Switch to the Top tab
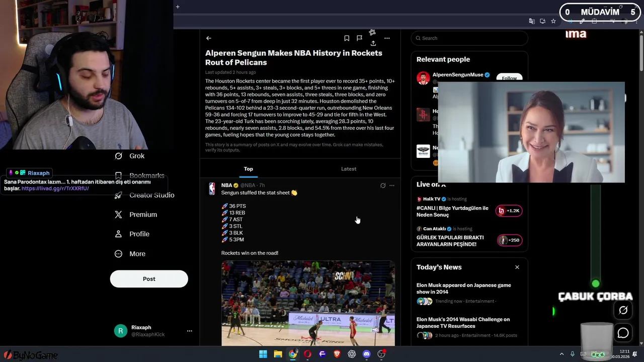 click(x=249, y=169)
